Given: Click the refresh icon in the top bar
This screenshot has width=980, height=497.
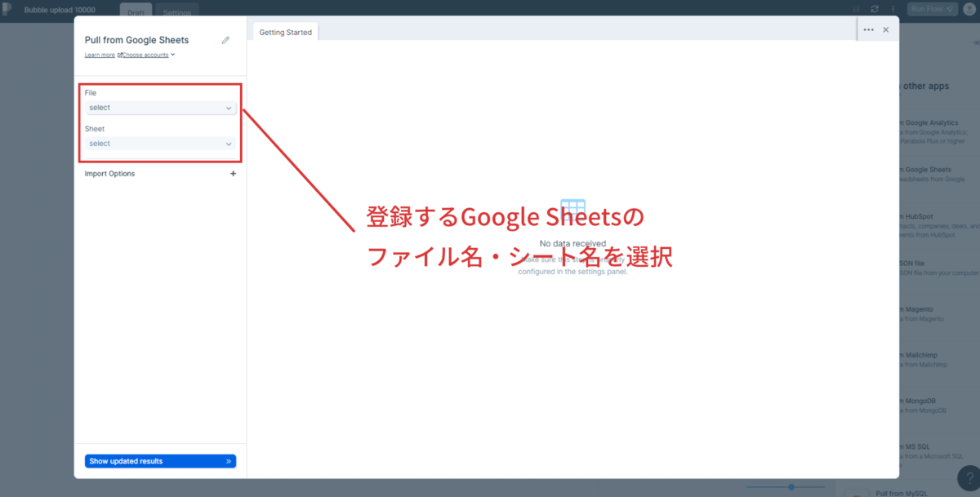Looking at the screenshot, I should (x=875, y=9).
